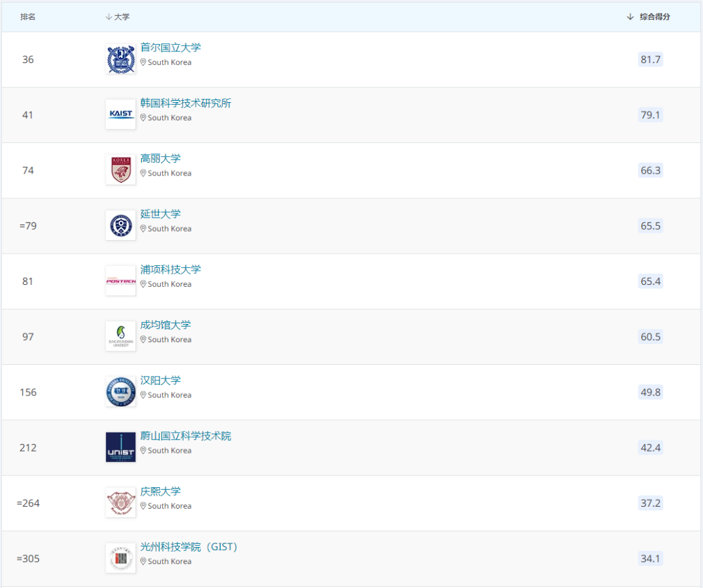This screenshot has width=703, height=588.
Task: Click location pin under 汉阳大学
Action: 143,395
